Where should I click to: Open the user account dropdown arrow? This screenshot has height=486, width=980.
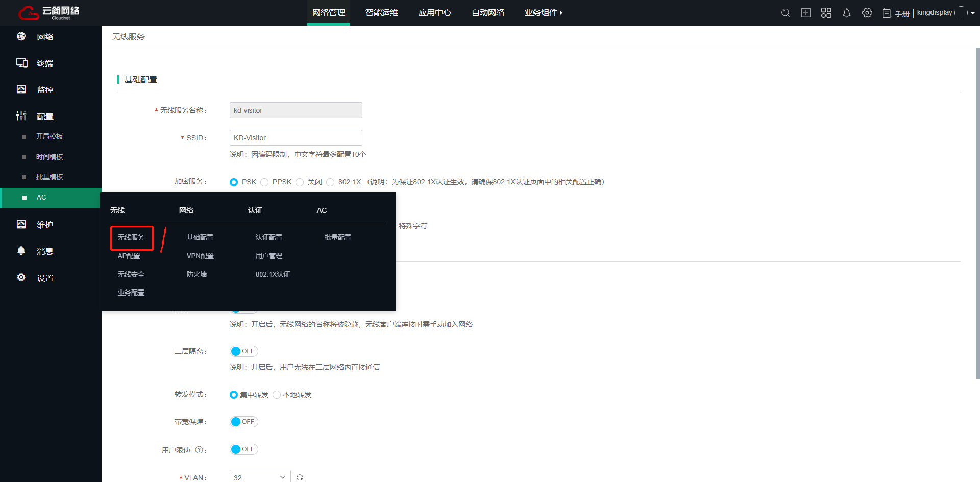pyautogui.click(x=973, y=13)
